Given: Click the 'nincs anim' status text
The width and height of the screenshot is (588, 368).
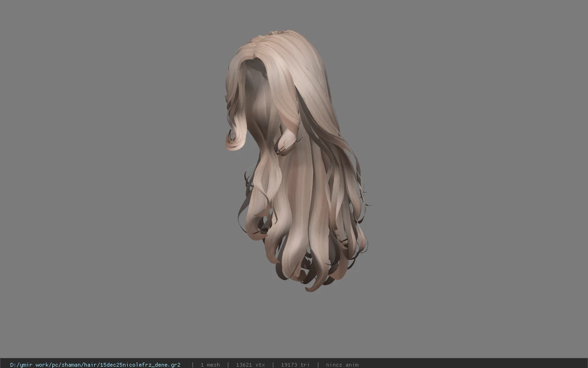Looking at the screenshot, I should click(x=342, y=365).
